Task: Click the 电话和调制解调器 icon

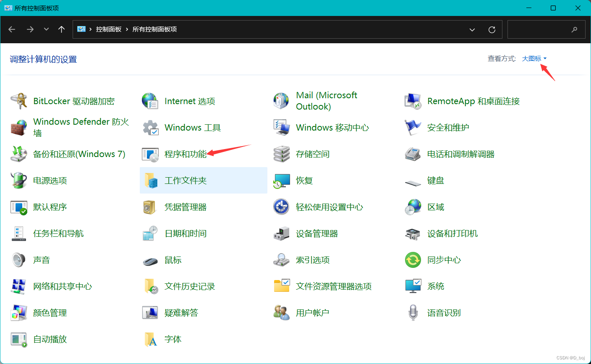Action: [413, 154]
